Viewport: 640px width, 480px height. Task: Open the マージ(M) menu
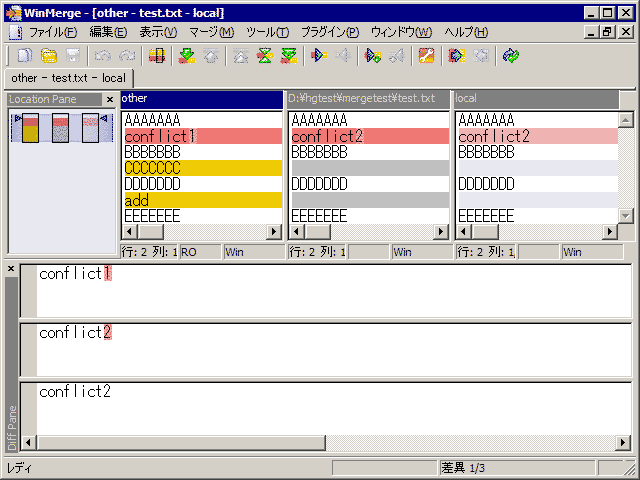[211, 32]
